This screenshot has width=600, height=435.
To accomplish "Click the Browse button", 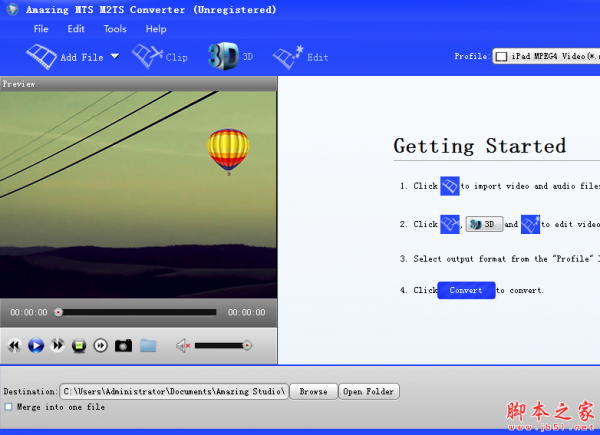I will point(314,391).
